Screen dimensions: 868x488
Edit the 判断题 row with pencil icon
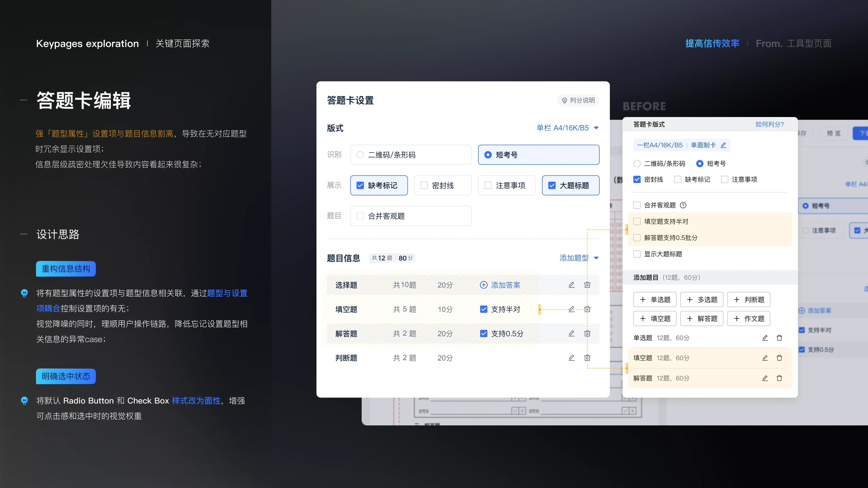click(x=571, y=358)
